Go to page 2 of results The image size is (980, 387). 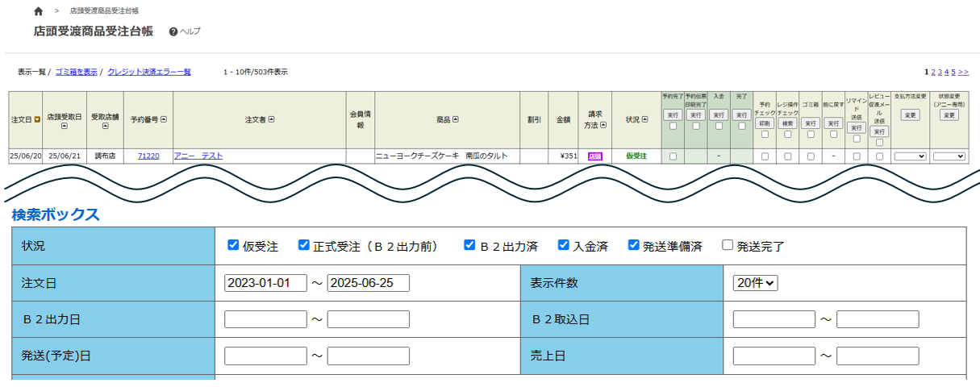[x=933, y=72]
